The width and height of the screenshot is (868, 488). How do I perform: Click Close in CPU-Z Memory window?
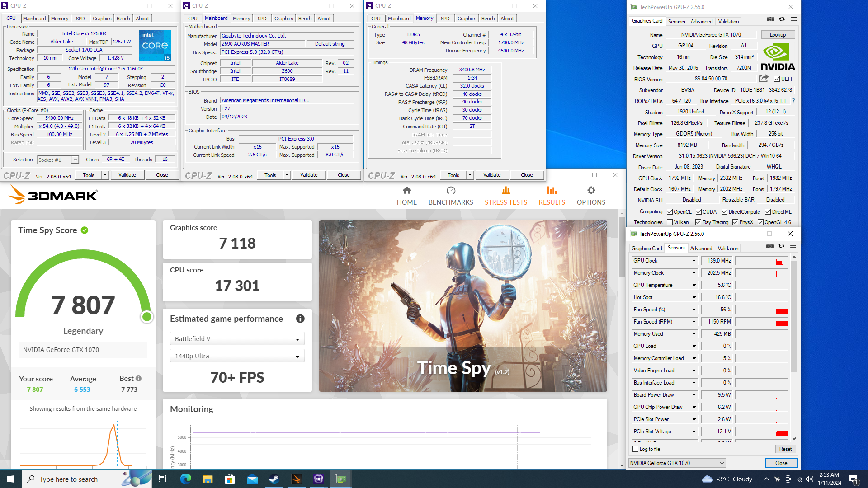click(527, 175)
